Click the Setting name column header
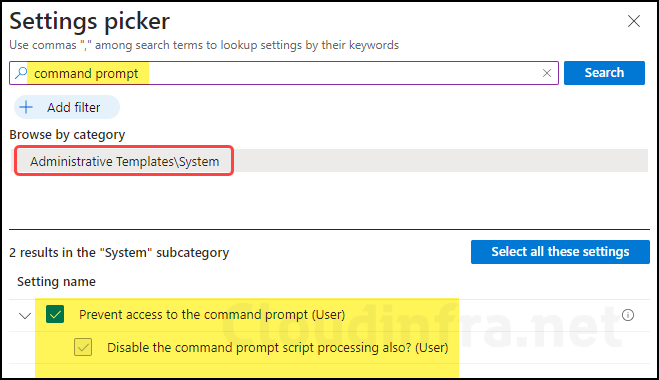Image resolution: width=659 pixels, height=380 pixels. coord(56,282)
